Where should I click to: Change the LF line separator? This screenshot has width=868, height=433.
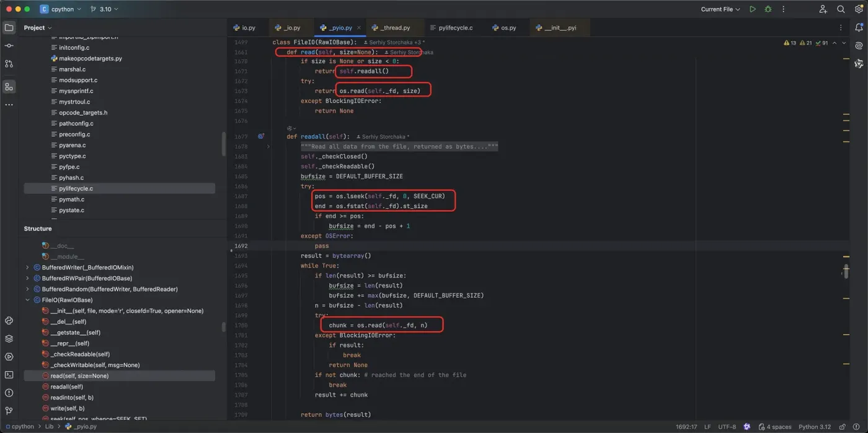coord(707,427)
